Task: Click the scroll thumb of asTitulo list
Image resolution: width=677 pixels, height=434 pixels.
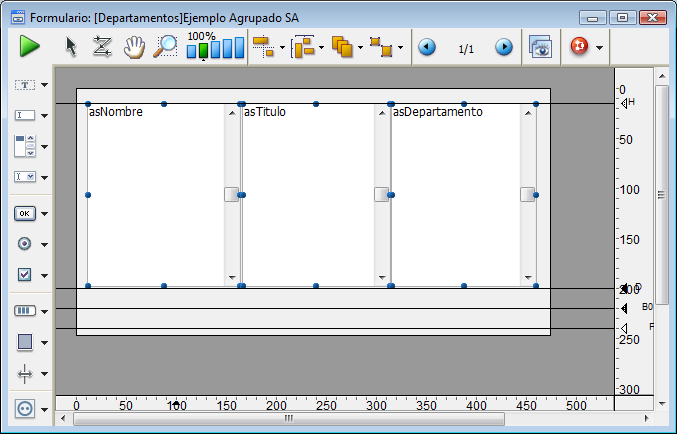Action: pyautogui.click(x=382, y=195)
